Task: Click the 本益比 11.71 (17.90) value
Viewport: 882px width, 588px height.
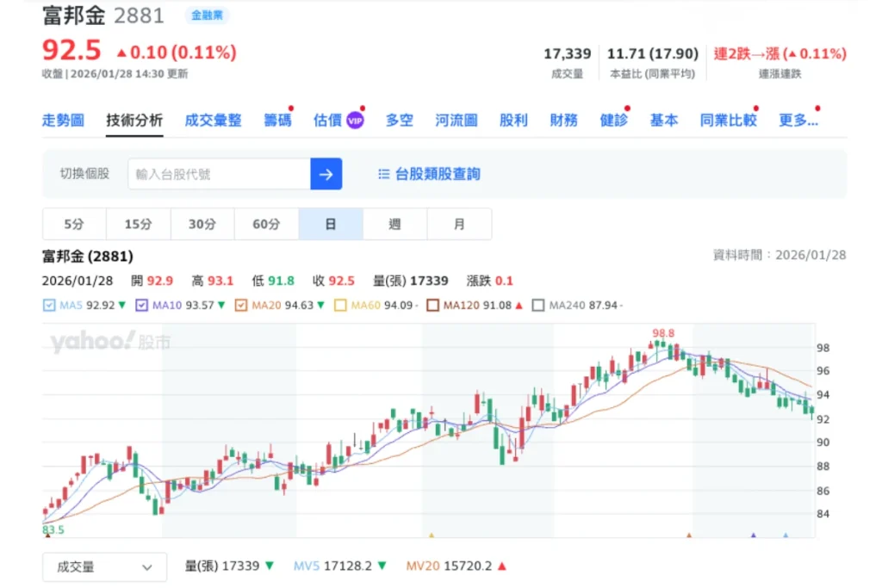Action: click(653, 54)
